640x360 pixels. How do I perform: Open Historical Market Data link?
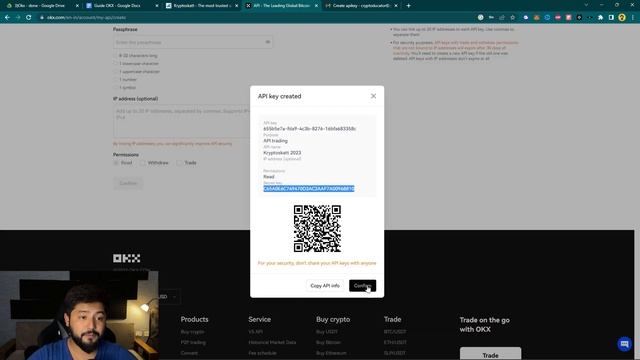coord(272,342)
